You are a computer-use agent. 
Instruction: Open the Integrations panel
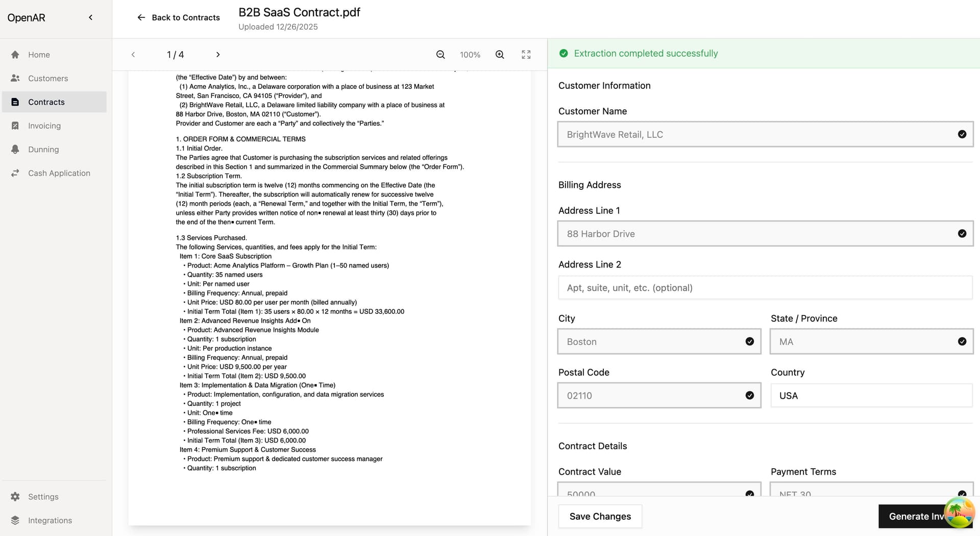pyautogui.click(x=50, y=520)
